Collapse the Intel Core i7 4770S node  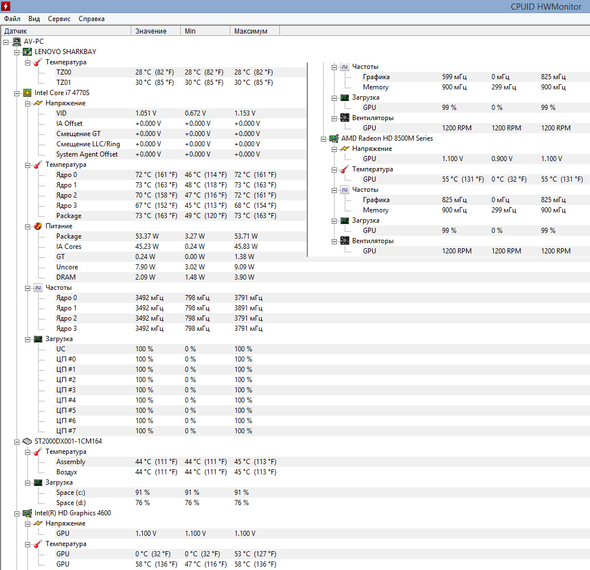tap(17, 93)
